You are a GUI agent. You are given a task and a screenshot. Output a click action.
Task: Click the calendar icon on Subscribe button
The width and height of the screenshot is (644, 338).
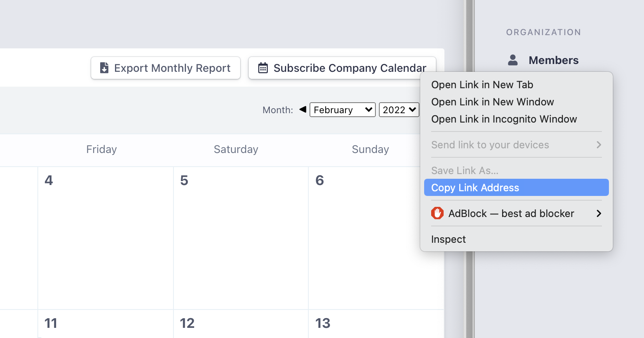(x=263, y=68)
